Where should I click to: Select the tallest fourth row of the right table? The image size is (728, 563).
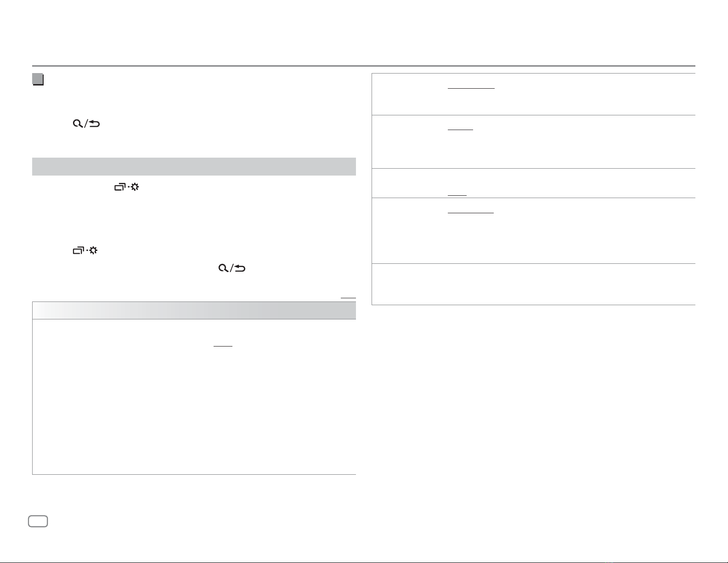(533, 231)
